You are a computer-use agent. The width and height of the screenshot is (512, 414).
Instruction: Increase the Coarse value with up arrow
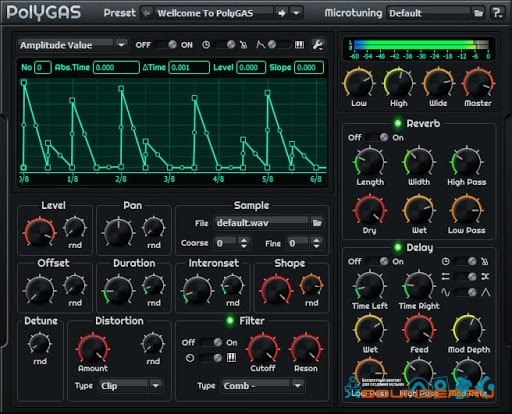tap(244, 240)
